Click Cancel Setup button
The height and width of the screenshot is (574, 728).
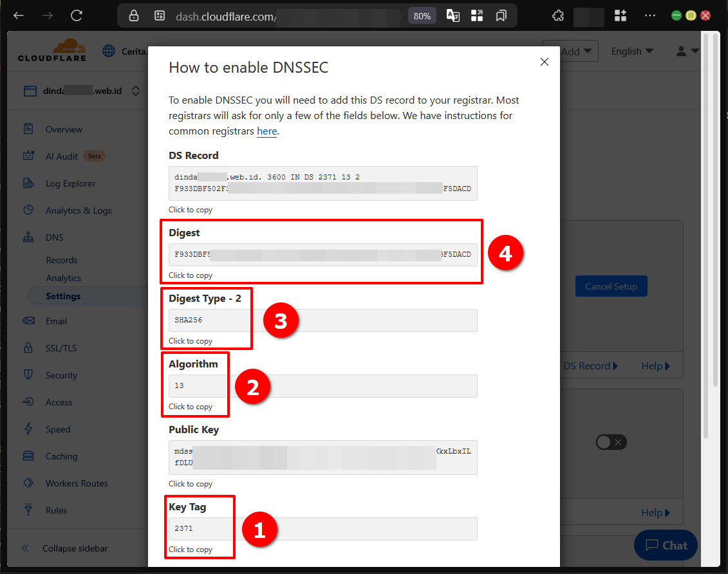[x=611, y=286]
